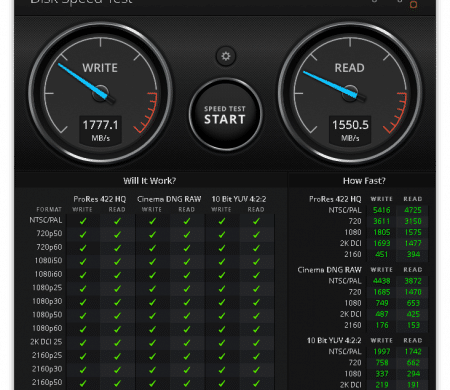The width and height of the screenshot is (450, 390).
Task: Click 10 Bit YUV write checkmark for 1080i60
Action: point(222,275)
